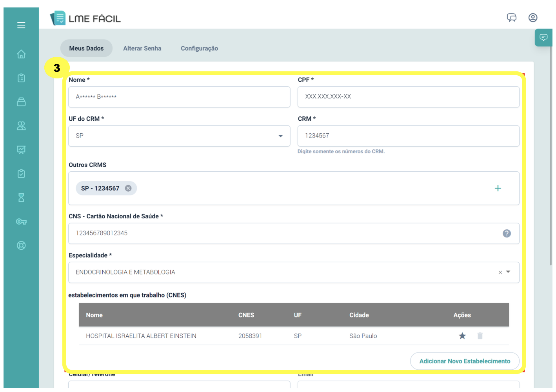Click the lifebuoy support icon in sidebar
The image size is (556, 392).
pyautogui.click(x=21, y=246)
